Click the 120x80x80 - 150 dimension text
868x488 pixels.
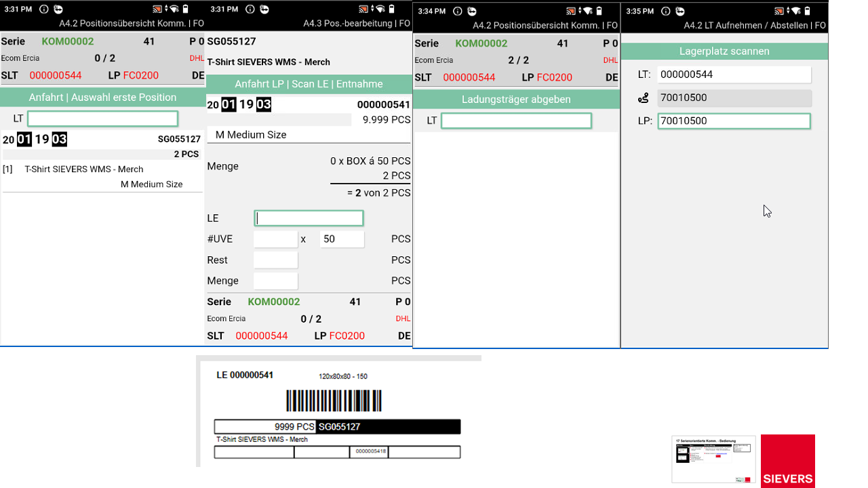pos(343,377)
